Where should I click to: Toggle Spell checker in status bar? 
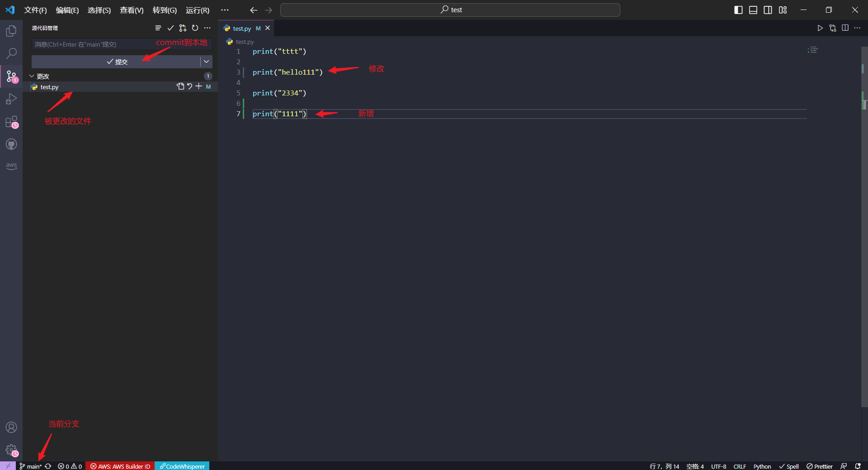pyautogui.click(x=788, y=466)
